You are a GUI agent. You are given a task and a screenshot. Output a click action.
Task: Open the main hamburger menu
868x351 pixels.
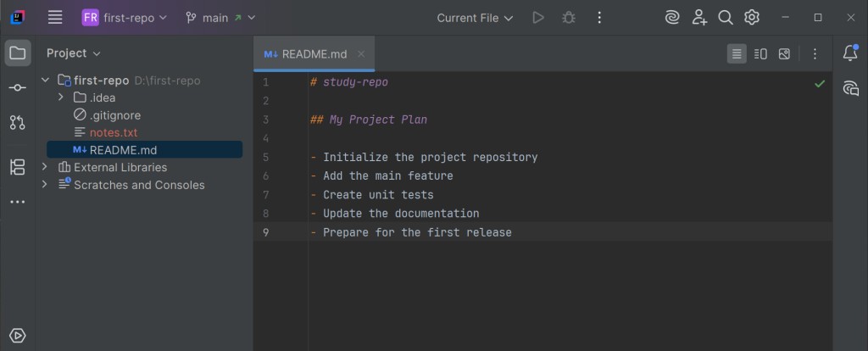[x=55, y=18]
